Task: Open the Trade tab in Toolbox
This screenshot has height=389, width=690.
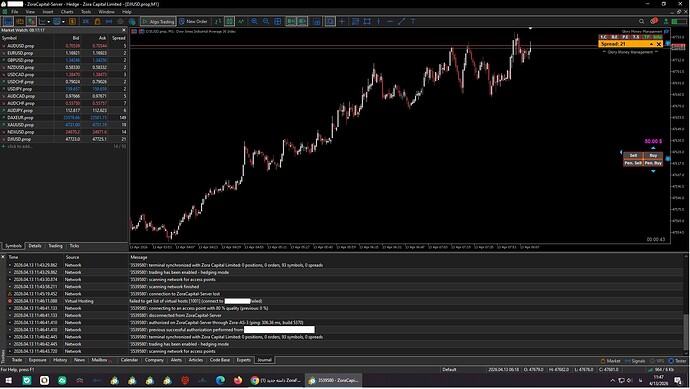Action: [x=17, y=360]
